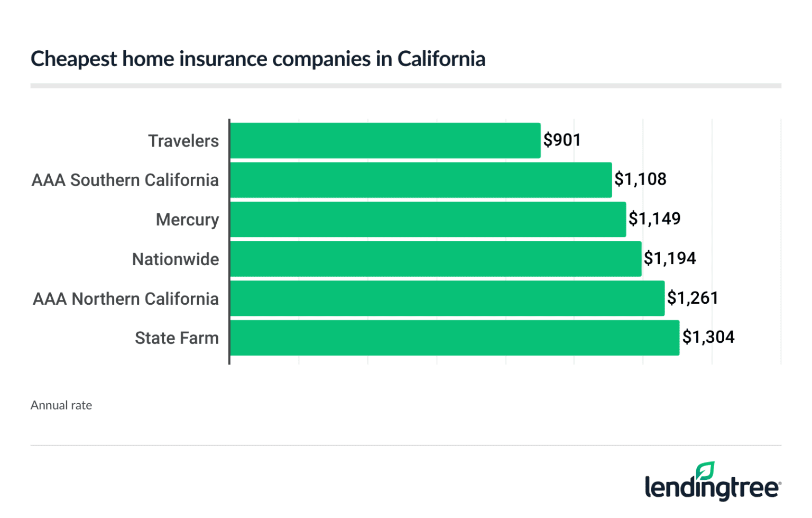Click the Nationwide axis label
Screen dimensions: 812x518
point(175,259)
